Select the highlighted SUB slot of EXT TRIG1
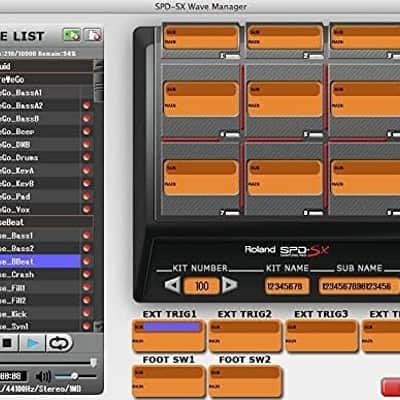 click(x=168, y=327)
